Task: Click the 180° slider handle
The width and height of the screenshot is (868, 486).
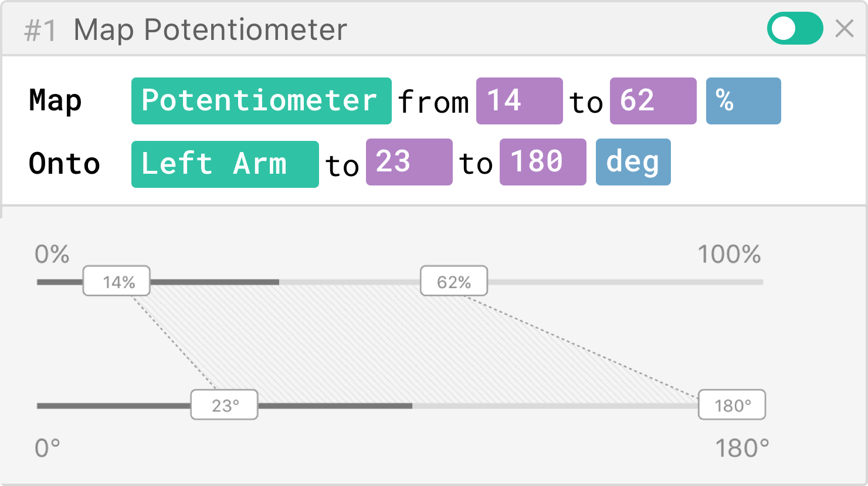Action: coord(731,404)
